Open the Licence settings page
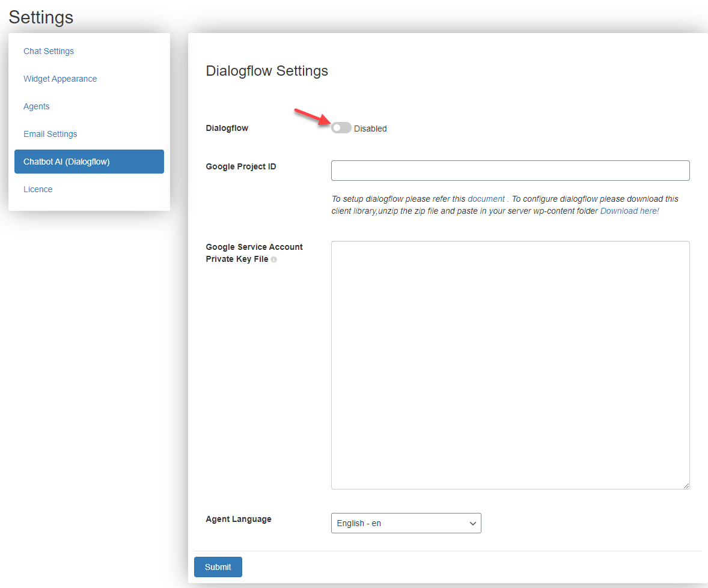Image resolution: width=708 pixels, height=588 pixels. [x=38, y=189]
